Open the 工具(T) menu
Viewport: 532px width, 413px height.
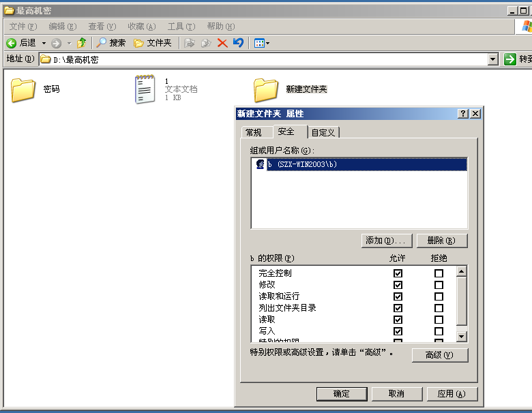pyautogui.click(x=181, y=27)
